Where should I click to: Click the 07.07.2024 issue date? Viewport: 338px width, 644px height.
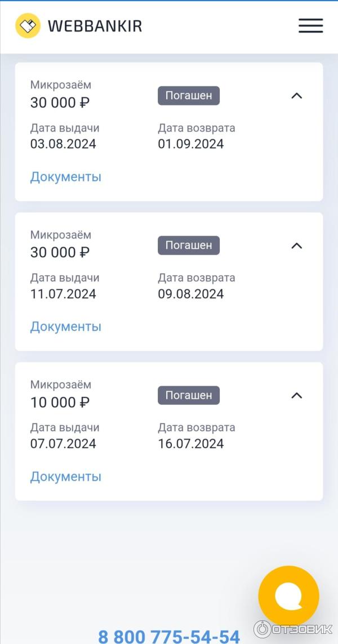point(63,444)
